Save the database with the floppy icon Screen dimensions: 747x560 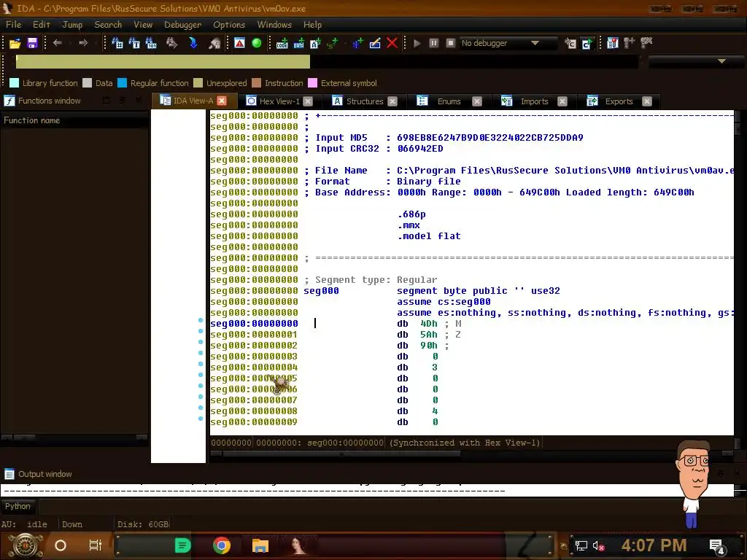pyautogui.click(x=32, y=43)
